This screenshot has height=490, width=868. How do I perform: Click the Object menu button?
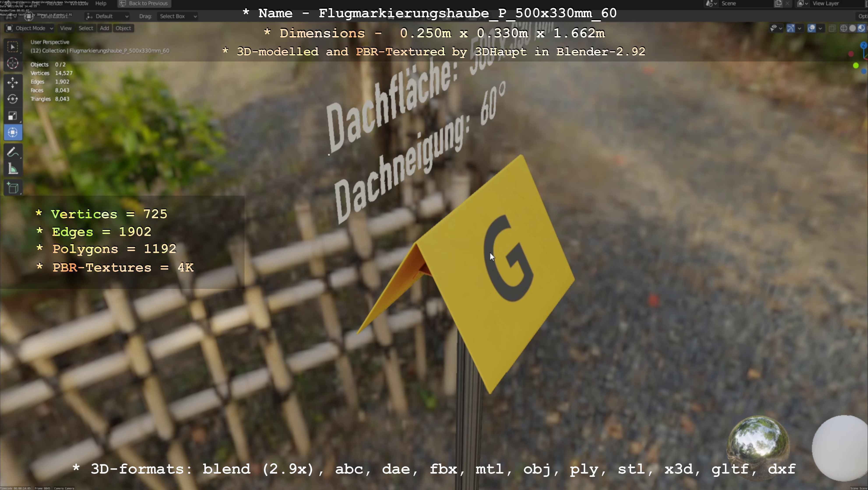123,28
